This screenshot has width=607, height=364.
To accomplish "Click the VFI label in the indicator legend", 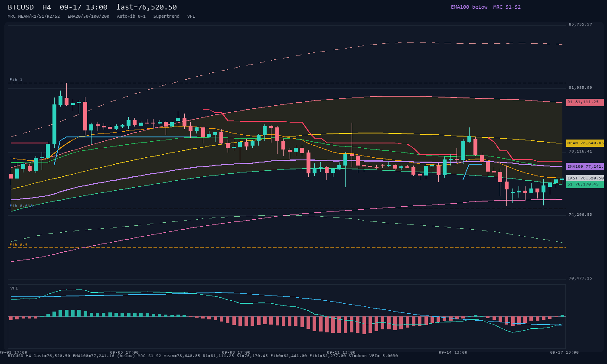I will pos(191,16).
